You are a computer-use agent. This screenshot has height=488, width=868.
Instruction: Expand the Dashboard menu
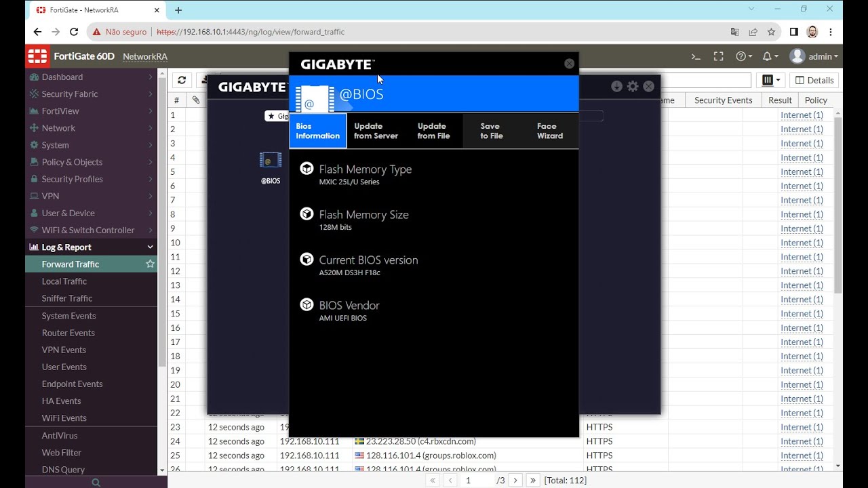coord(91,77)
